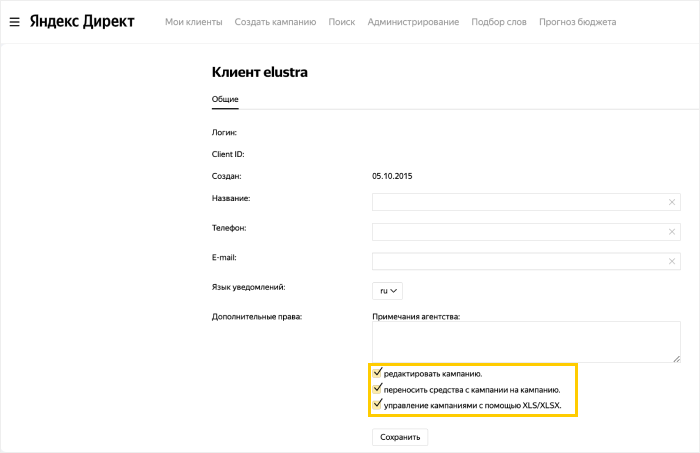Focus the Примечания агентства text area
700x453 pixels.
526,342
